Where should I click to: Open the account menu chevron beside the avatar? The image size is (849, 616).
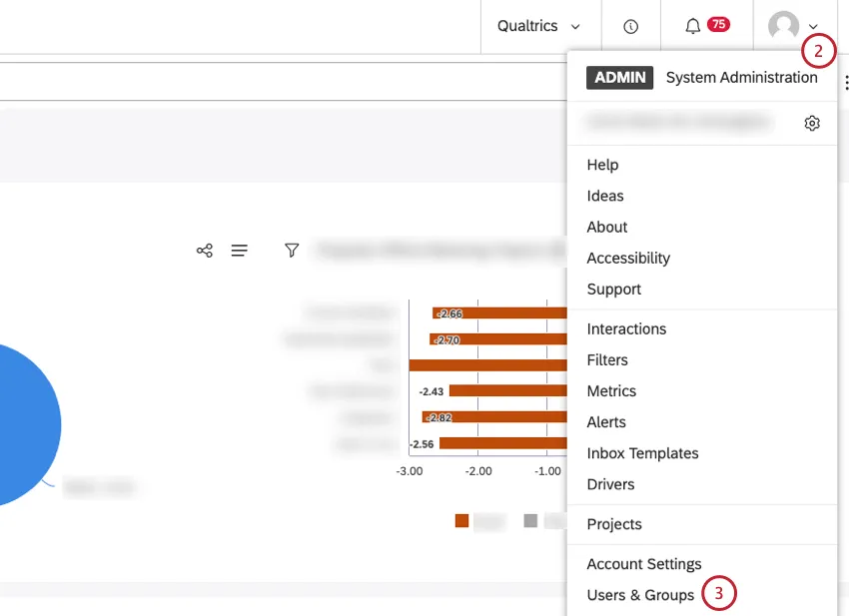[811, 27]
